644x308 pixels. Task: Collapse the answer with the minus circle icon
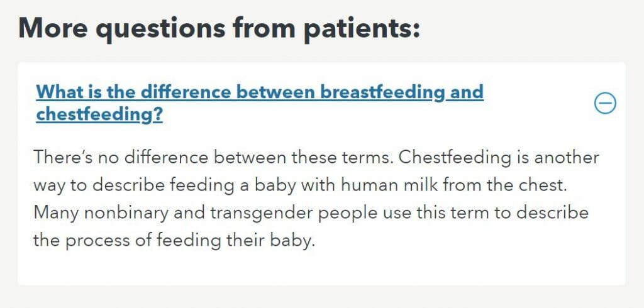point(605,103)
